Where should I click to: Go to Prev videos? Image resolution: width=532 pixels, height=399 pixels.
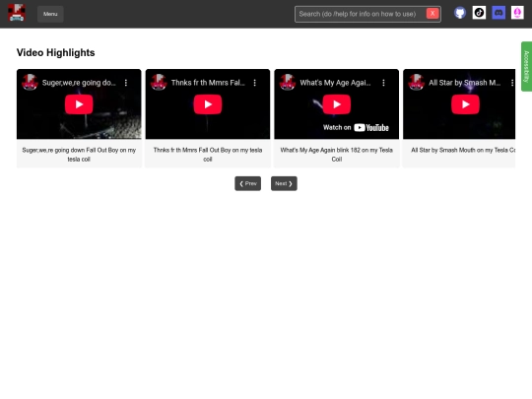coord(247,183)
